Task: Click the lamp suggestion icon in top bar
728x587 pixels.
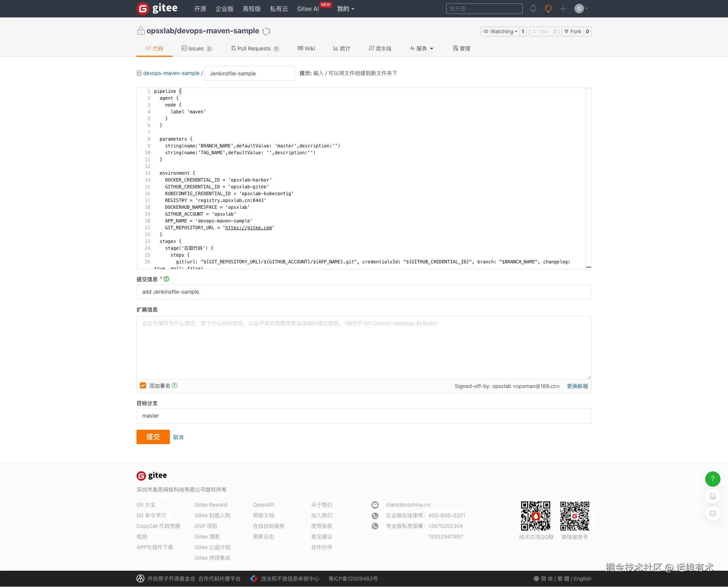Action: pyautogui.click(x=548, y=8)
